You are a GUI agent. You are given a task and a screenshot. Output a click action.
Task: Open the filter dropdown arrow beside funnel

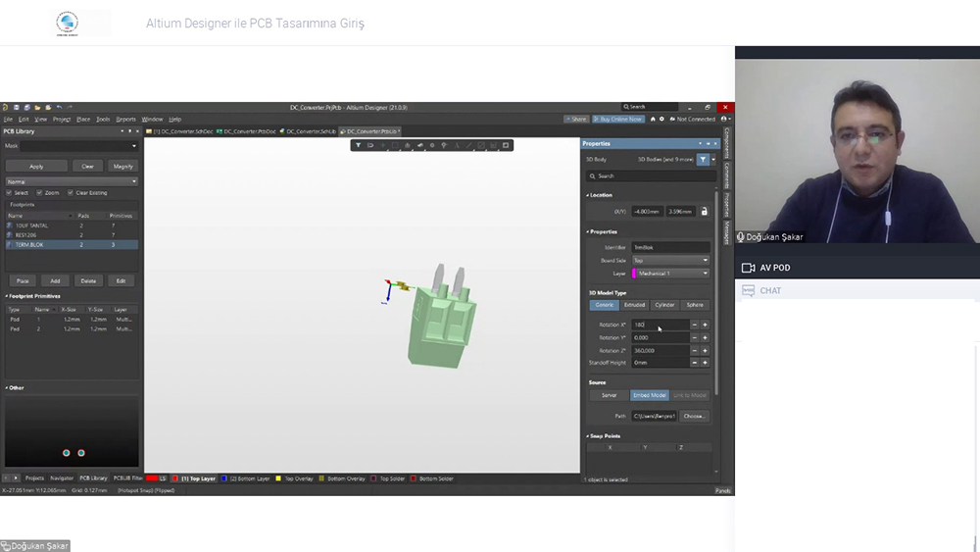pyautogui.click(x=713, y=160)
